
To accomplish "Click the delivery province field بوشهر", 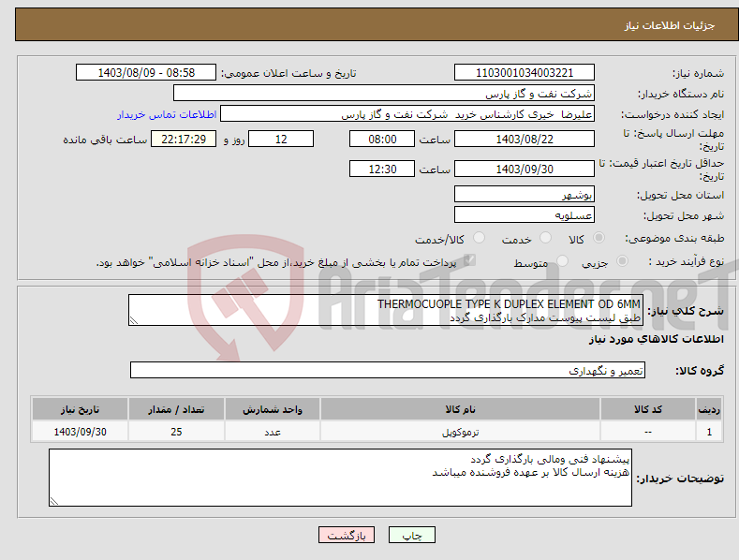I will point(525,194).
